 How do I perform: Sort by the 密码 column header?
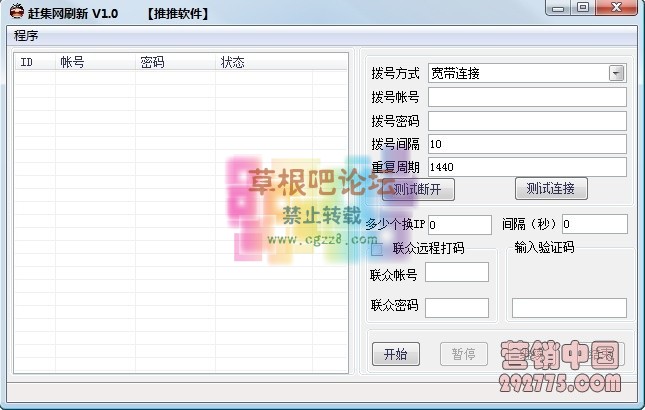coord(175,63)
